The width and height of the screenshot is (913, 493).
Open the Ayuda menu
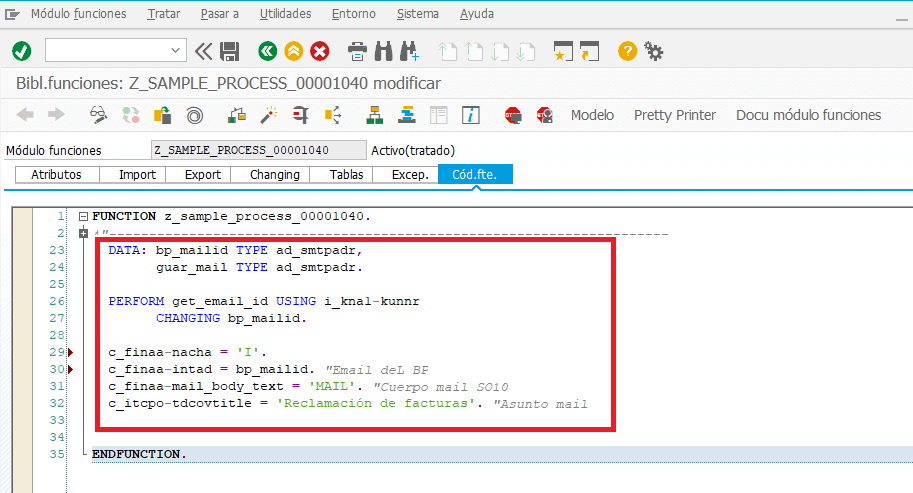point(477,14)
